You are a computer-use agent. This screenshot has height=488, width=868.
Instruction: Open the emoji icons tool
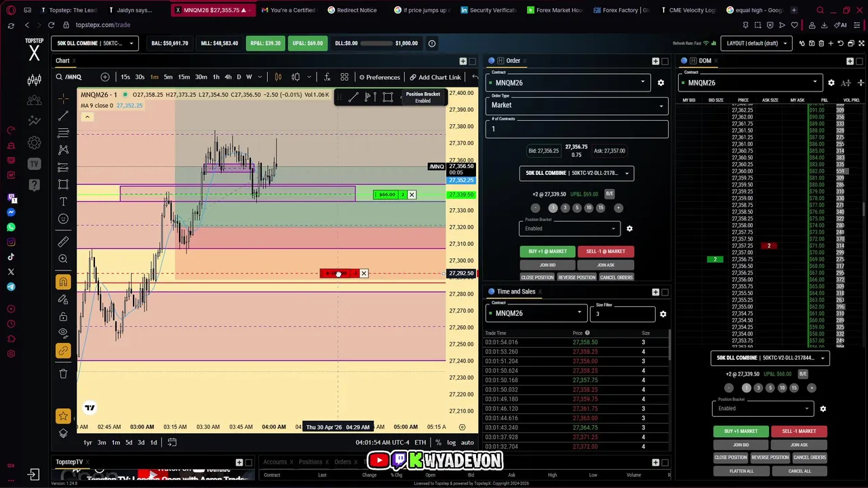[63, 218]
